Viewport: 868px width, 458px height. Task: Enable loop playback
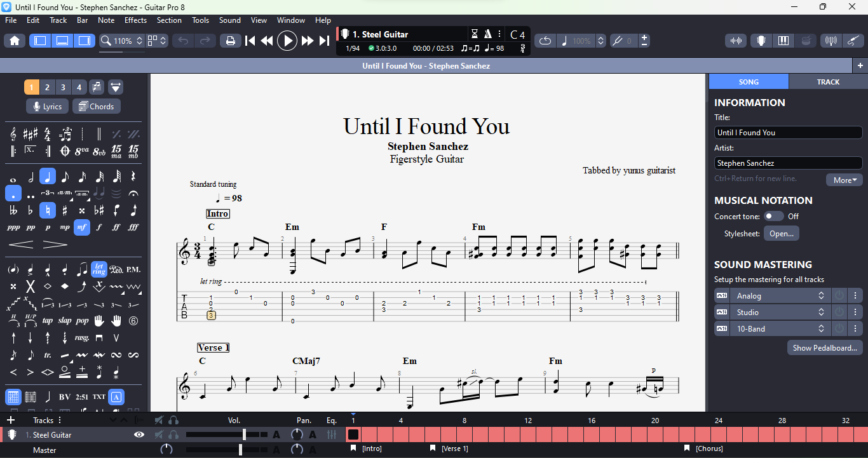pos(545,41)
